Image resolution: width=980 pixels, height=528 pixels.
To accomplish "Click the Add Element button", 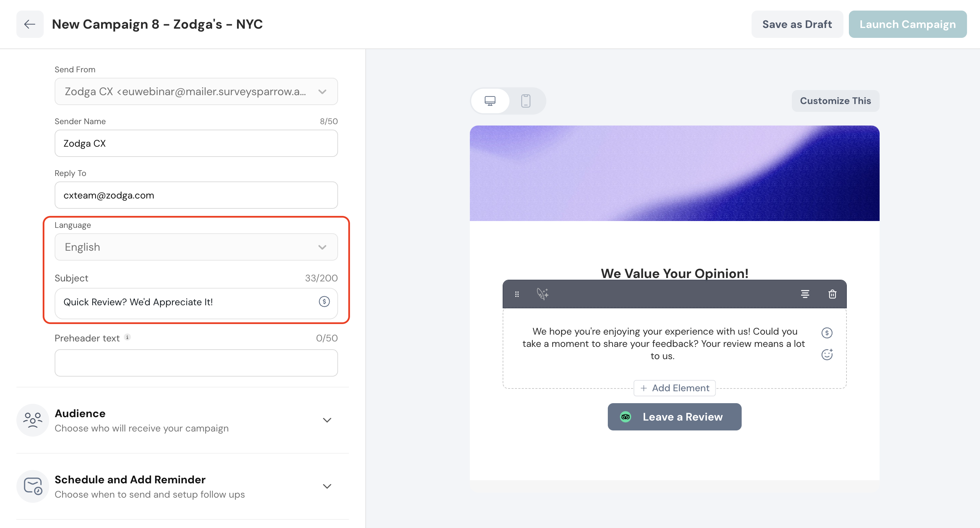I will 674,388.
